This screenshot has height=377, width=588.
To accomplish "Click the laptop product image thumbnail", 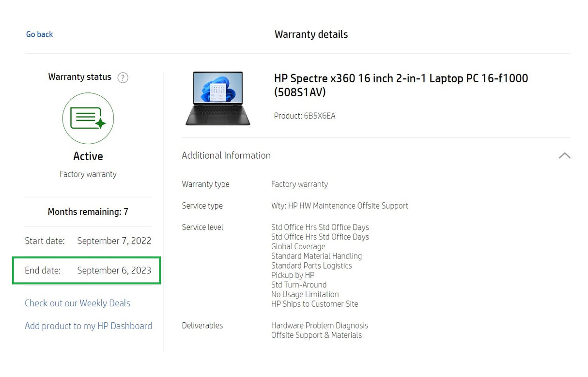I will coord(217,98).
